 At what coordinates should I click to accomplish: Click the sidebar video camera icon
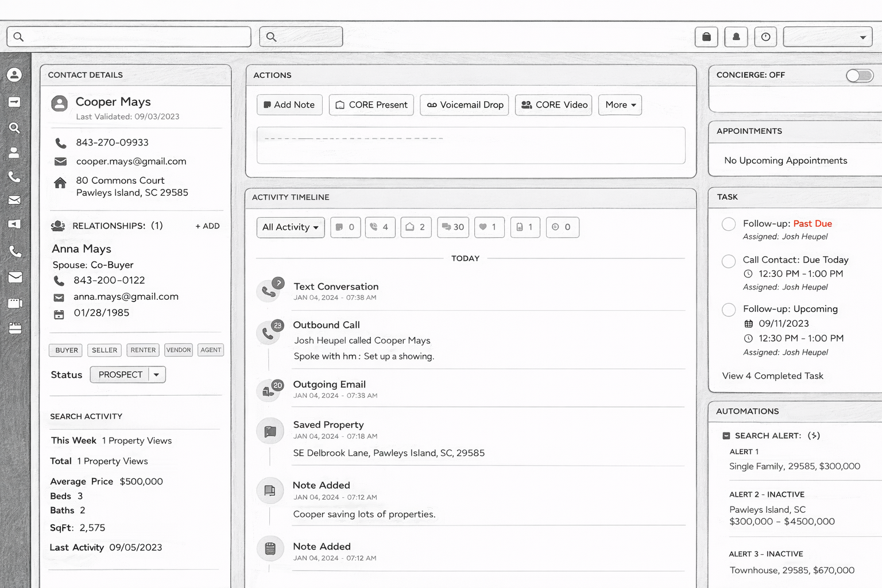pyautogui.click(x=14, y=303)
